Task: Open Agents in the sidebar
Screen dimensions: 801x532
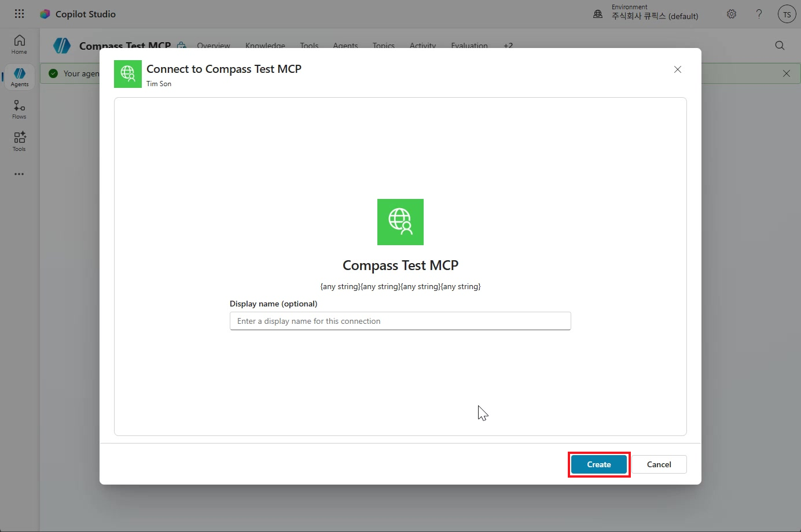Action: (x=19, y=77)
